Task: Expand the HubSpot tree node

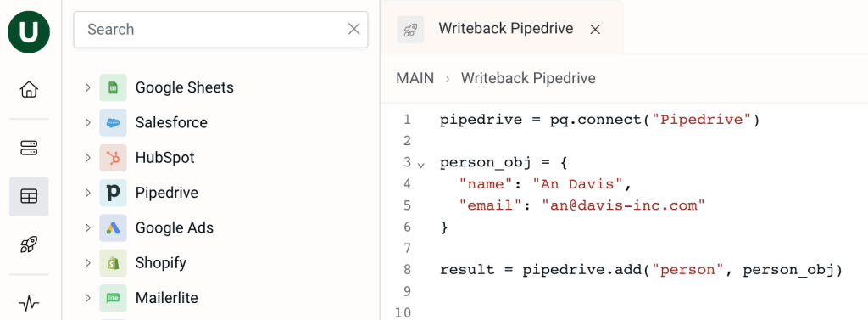Action: tap(87, 158)
